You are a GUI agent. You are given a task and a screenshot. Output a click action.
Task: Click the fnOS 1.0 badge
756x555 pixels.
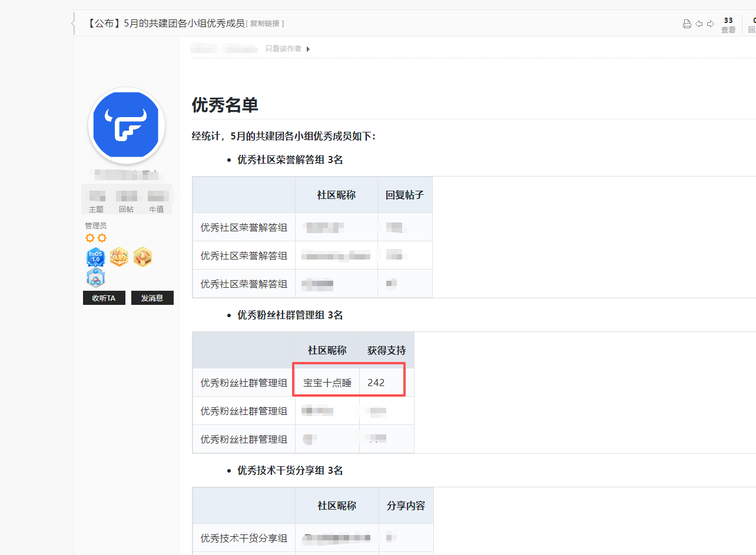point(95,258)
